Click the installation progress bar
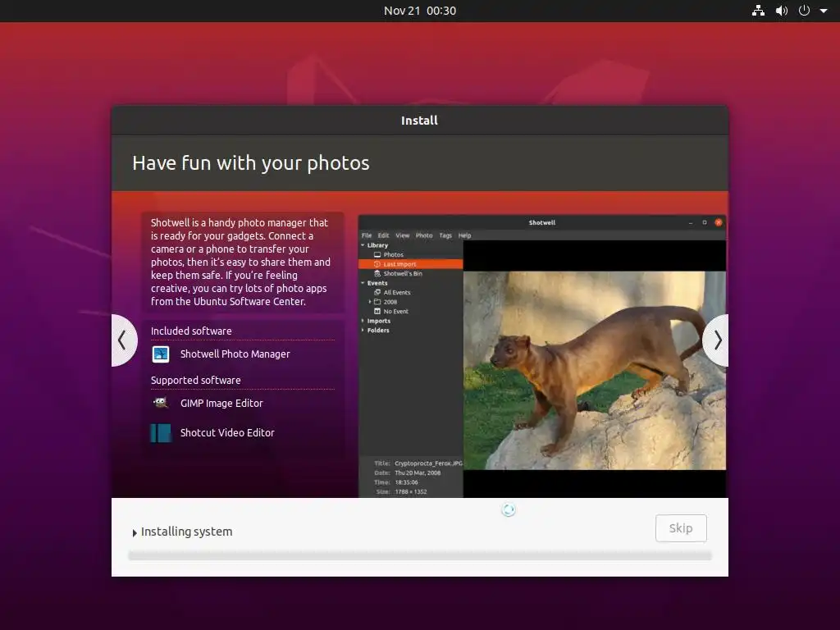Image resolution: width=840 pixels, height=630 pixels. click(420, 556)
